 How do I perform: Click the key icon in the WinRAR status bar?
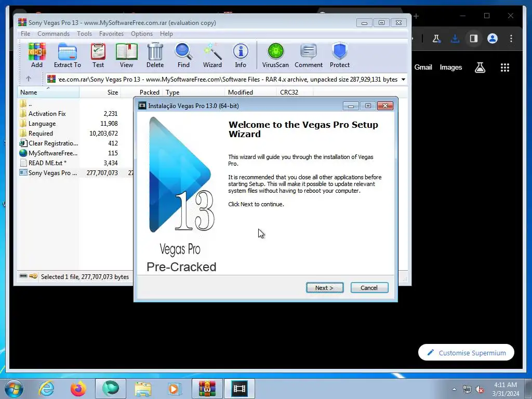point(33,276)
